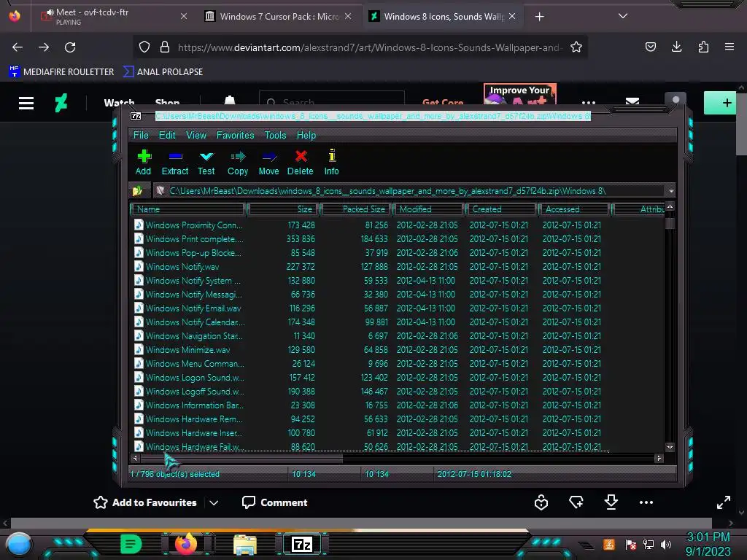The width and height of the screenshot is (747, 560).
Task: Click the 7-Zip taskbar icon
Action: pyautogui.click(x=302, y=544)
